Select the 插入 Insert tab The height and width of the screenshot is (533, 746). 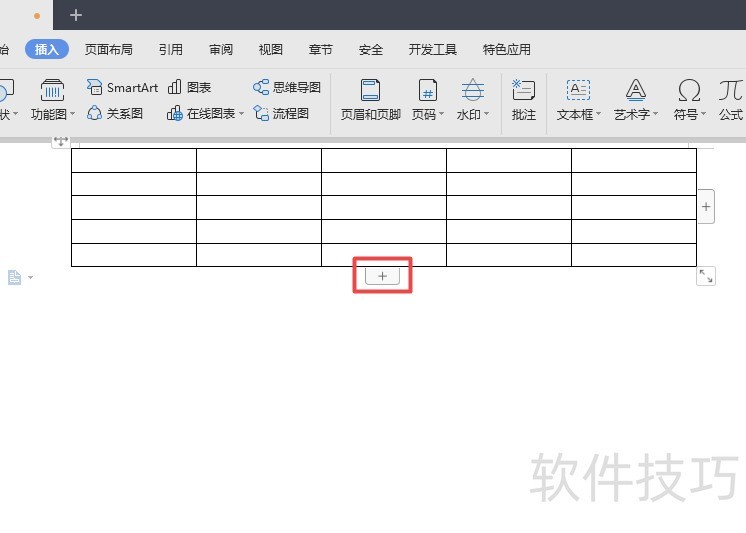click(x=47, y=49)
